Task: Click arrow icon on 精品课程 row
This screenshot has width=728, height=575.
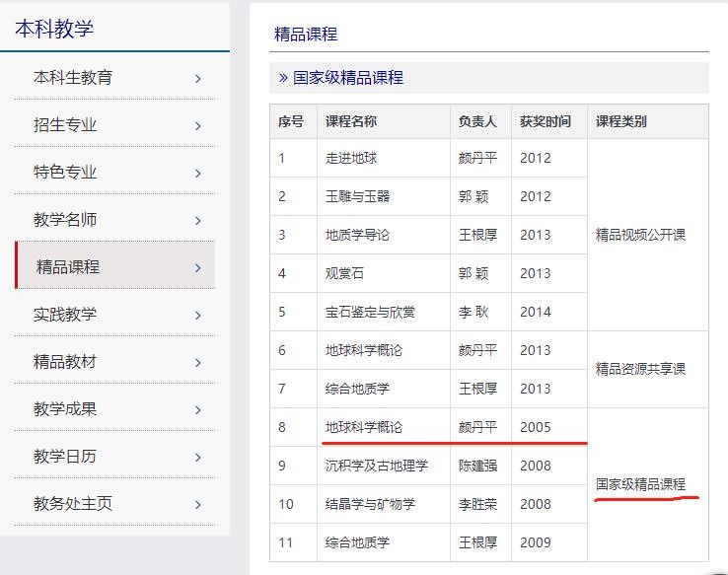Action: (x=198, y=267)
